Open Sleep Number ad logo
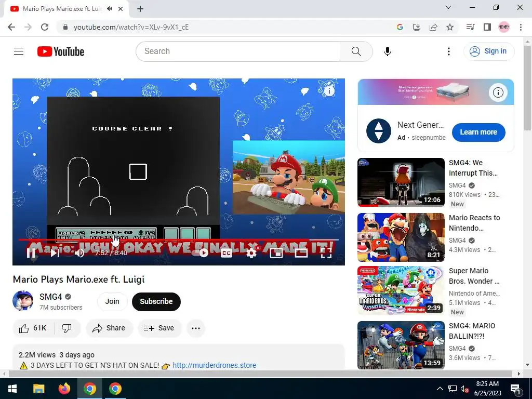 (379, 131)
